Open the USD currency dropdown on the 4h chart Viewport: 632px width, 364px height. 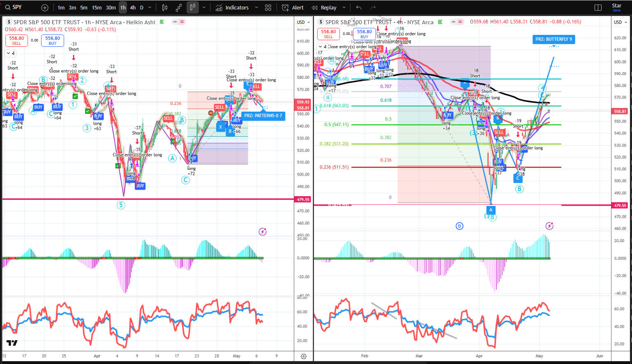point(620,22)
